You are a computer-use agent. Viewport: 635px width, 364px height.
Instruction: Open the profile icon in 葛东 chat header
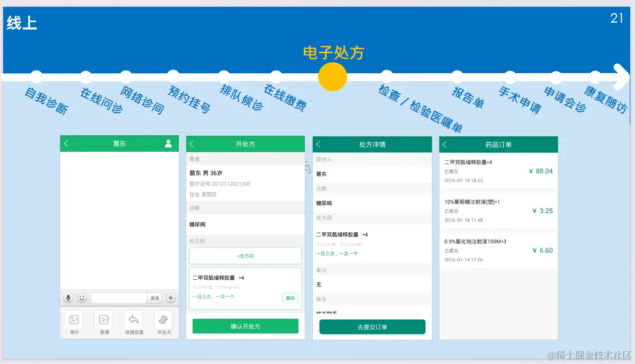168,143
